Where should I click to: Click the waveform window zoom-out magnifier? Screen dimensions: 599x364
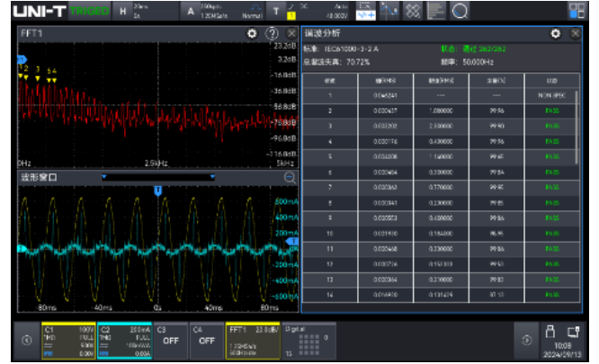click(290, 178)
